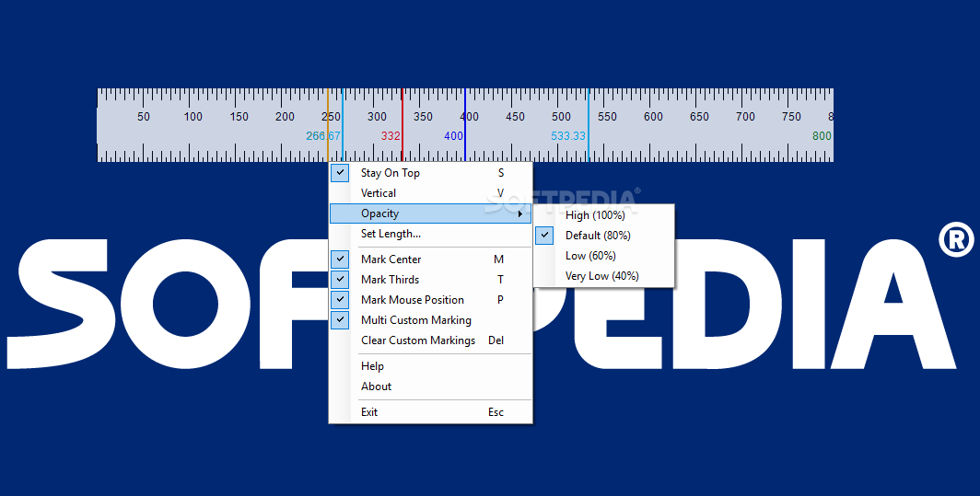
Task: Select Clear Custom Markings entry
Action: tap(431, 340)
